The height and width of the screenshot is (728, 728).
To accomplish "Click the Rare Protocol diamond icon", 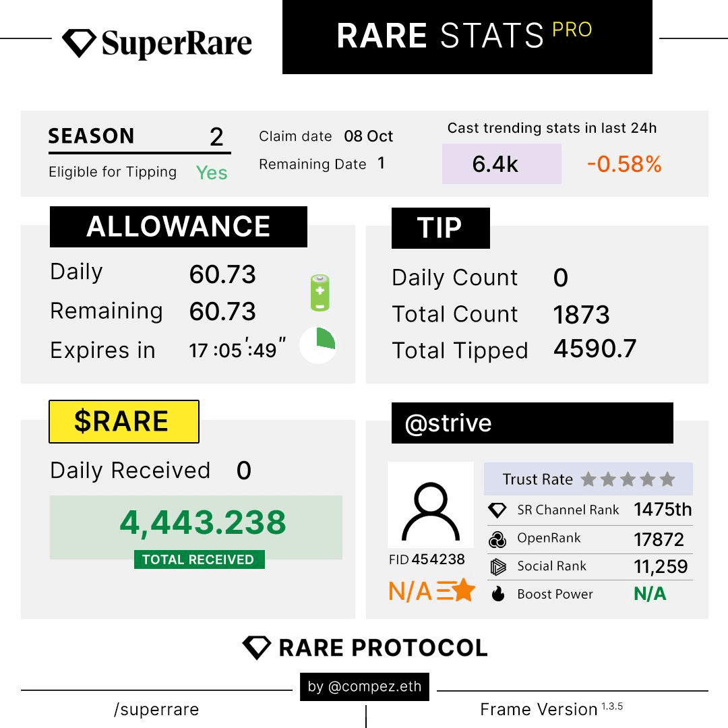I will 256,647.
